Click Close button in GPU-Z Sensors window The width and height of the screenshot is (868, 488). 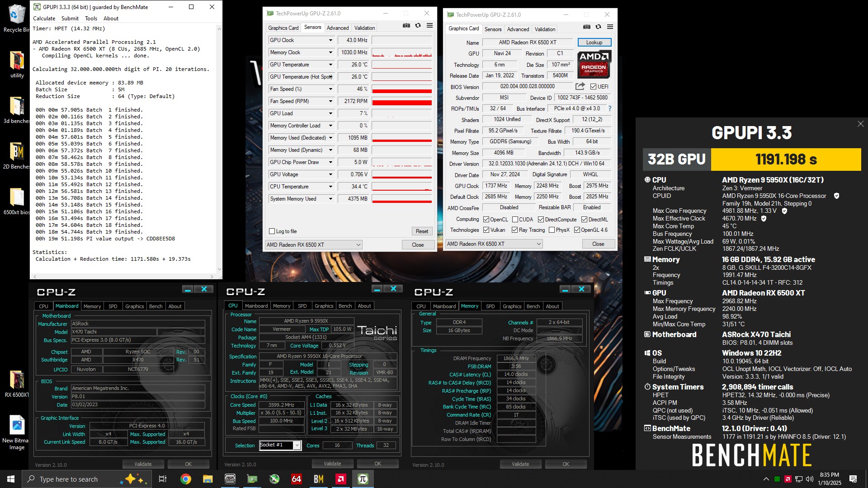[418, 245]
